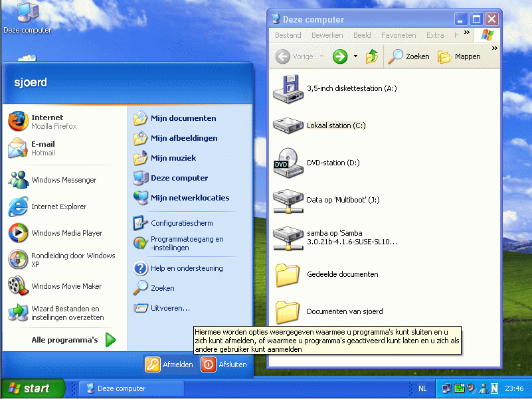Open Configuratiescherm
The width and height of the screenshot is (532, 399).
(173, 223)
